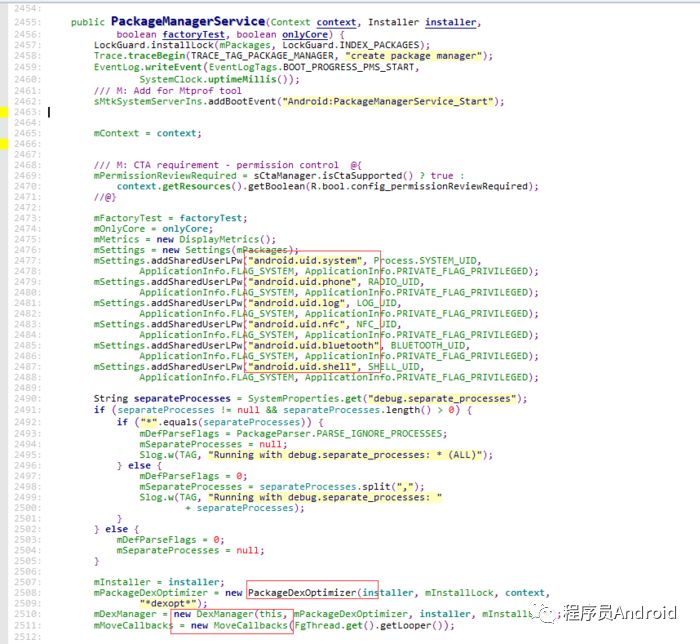Click 'PRIVATE_FLAG_PRIVILEGED' on line 2478
This screenshot has width=700, height=644.
point(462,271)
